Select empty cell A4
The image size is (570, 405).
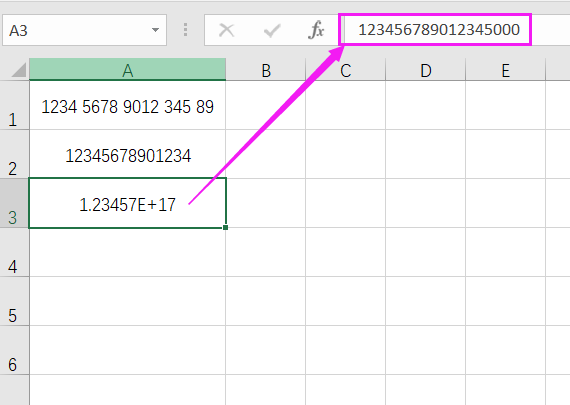coord(128,252)
